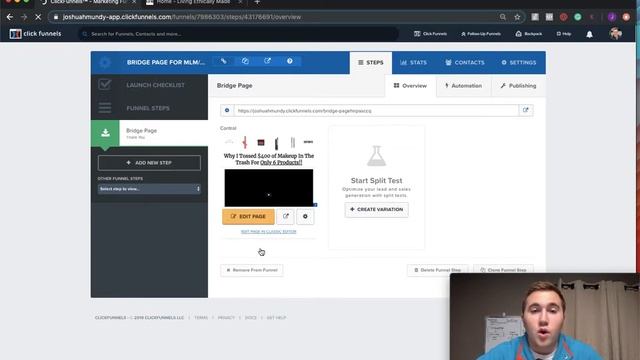Open the Backpack navigation menu

[529, 34]
